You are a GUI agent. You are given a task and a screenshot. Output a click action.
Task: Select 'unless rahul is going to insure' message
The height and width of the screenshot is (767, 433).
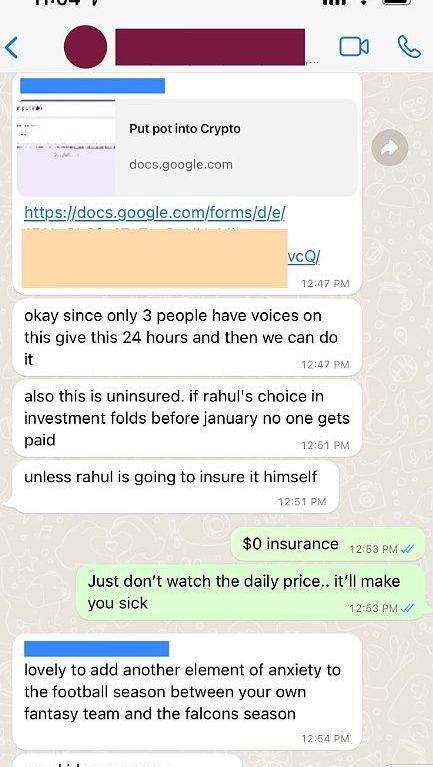pyautogui.click(x=176, y=487)
